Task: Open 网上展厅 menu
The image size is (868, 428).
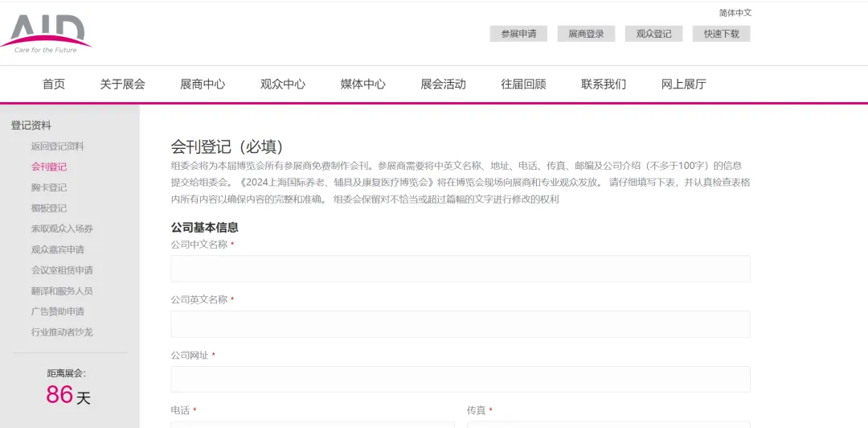Action: [684, 84]
